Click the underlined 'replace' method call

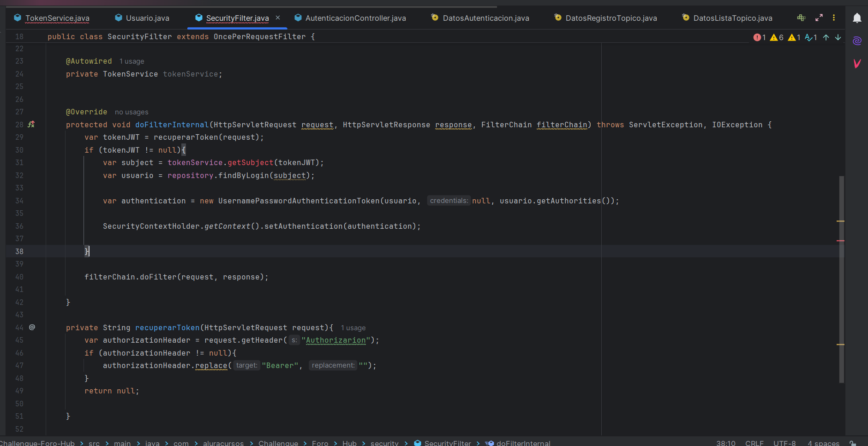pyautogui.click(x=211, y=365)
